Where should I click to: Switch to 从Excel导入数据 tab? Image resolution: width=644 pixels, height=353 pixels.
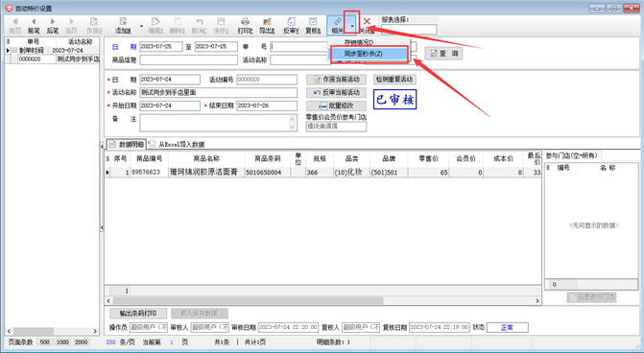(x=177, y=144)
